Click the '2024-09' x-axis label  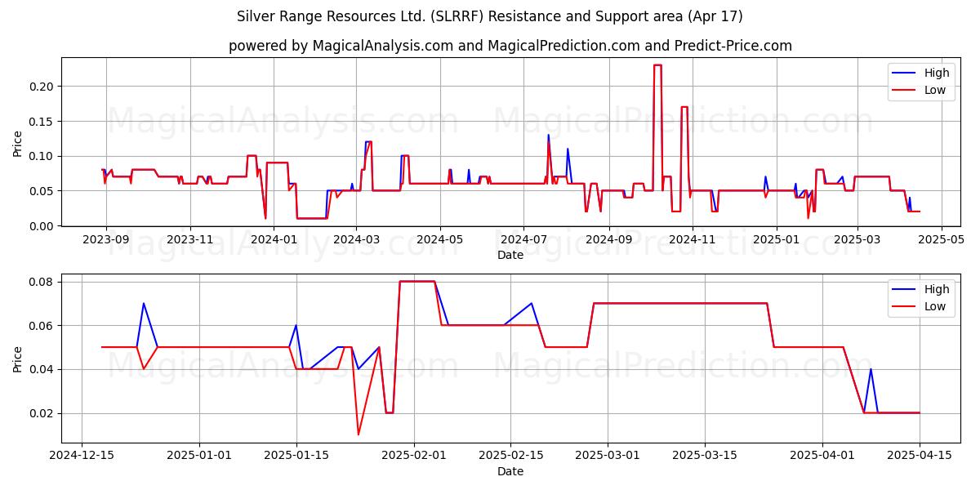608,240
